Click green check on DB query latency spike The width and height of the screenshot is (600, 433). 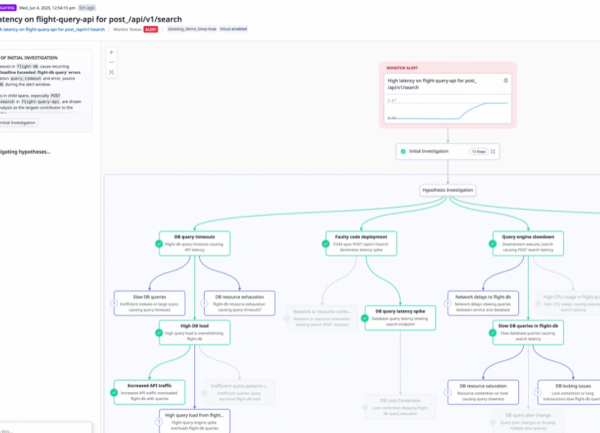coord(365,318)
